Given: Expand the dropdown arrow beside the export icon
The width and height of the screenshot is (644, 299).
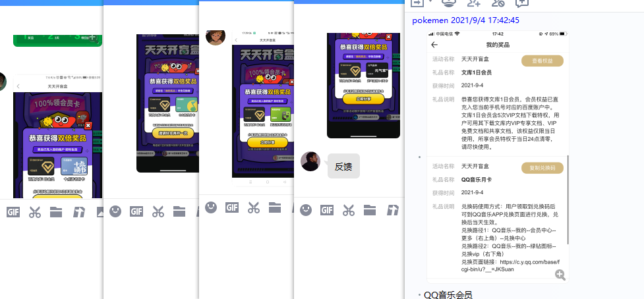Looking at the screenshot, I should [430, 3].
